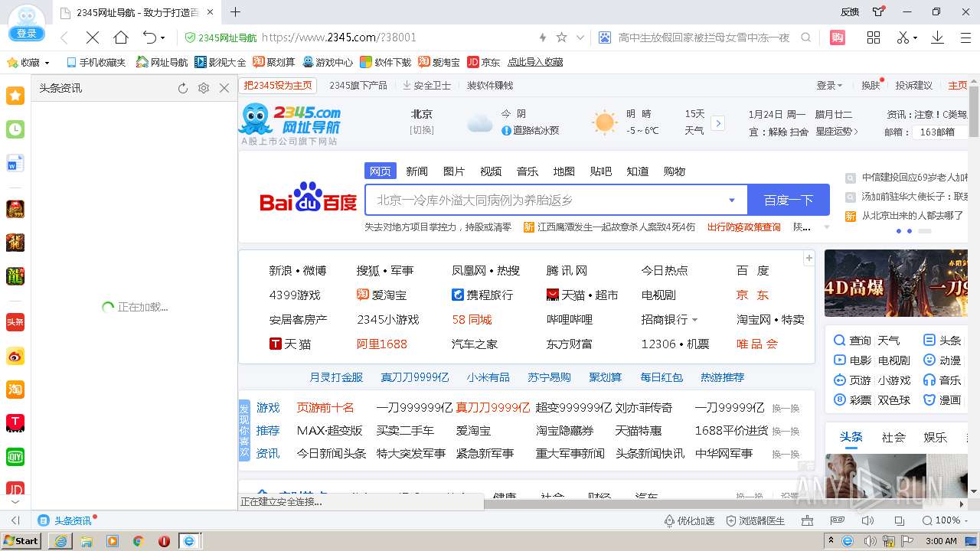
Task: Open the Tmall T icon in sidebar
Action: 15,422
